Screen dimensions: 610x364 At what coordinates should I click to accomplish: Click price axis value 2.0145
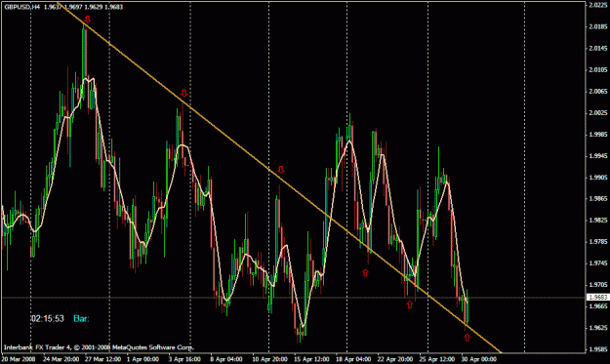point(598,48)
